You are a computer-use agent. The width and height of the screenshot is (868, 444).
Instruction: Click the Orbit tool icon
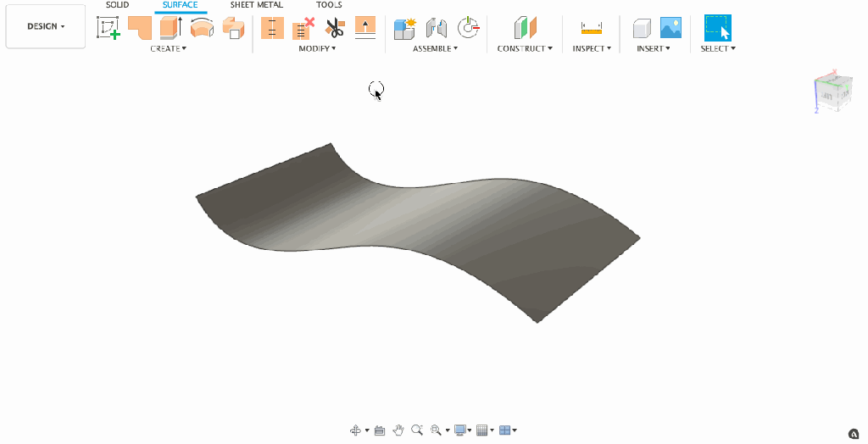coord(356,430)
